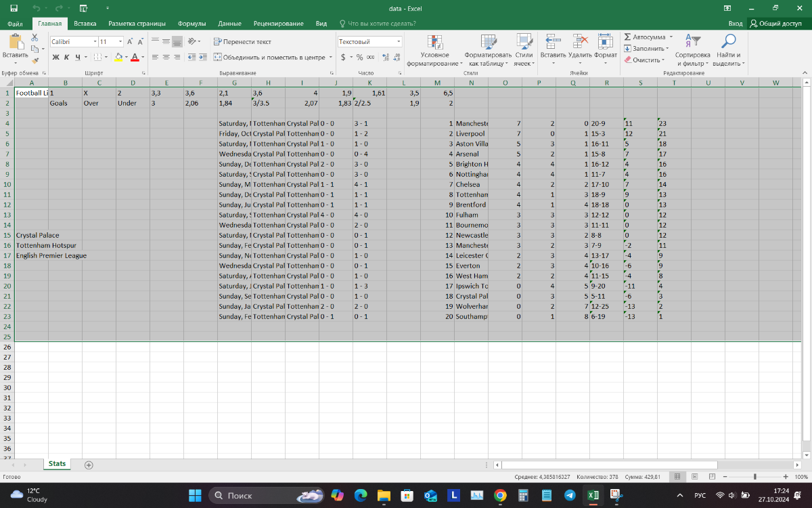Open the Файл menu
The width and height of the screenshot is (812, 508).
click(15, 24)
